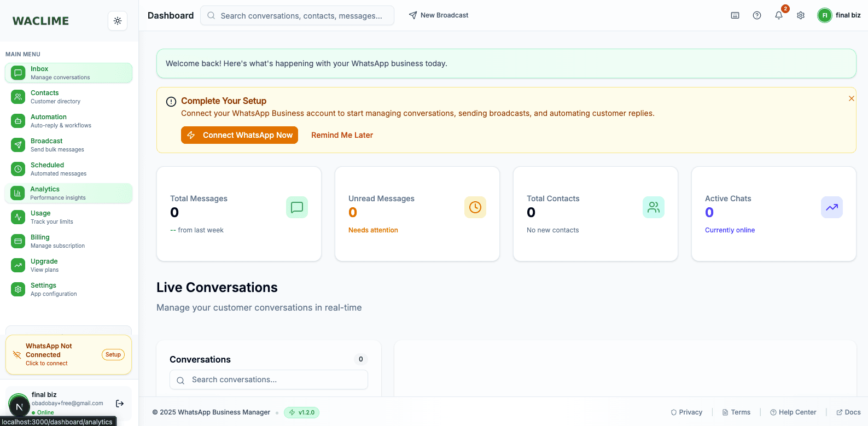Screen dimensions: 868x426
Task: Click the info icon in setup banner
Action: [171, 101]
